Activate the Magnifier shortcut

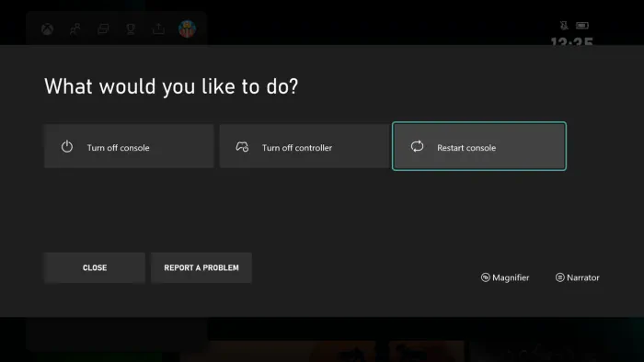coord(505,277)
